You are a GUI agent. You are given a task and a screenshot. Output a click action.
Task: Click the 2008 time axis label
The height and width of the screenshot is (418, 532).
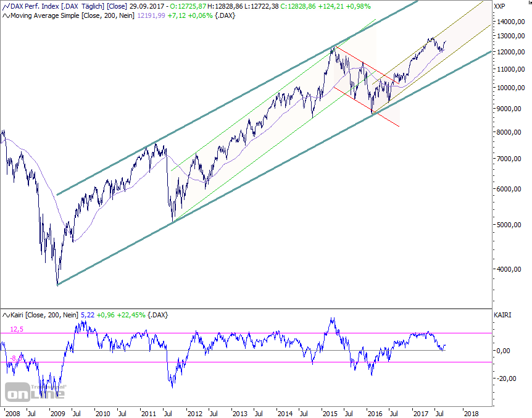tap(13, 414)
